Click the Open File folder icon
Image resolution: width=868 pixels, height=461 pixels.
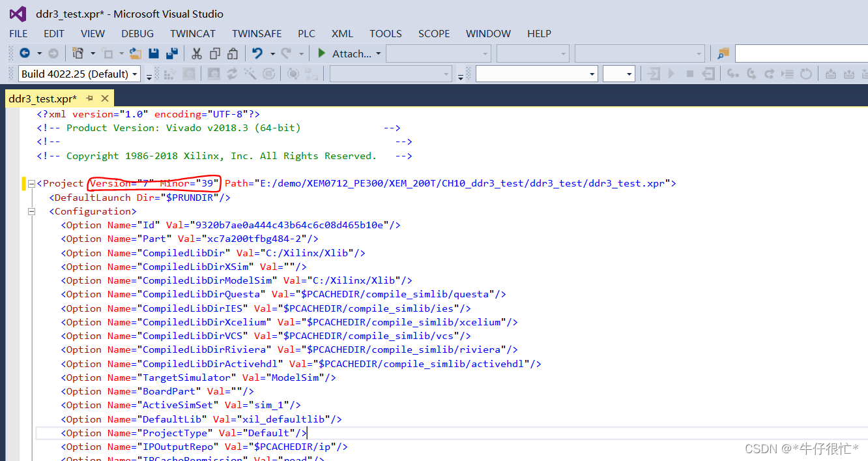click(x=136, y=53)
